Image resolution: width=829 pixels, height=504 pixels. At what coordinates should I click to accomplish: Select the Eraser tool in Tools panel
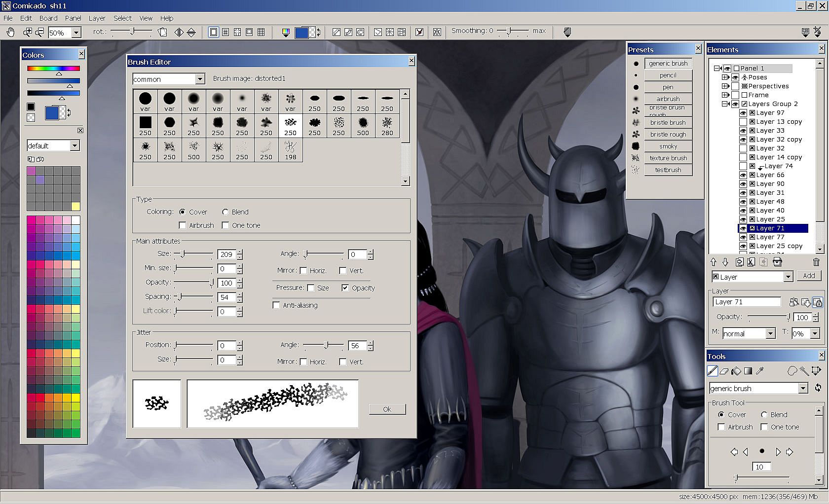point(724,371)
